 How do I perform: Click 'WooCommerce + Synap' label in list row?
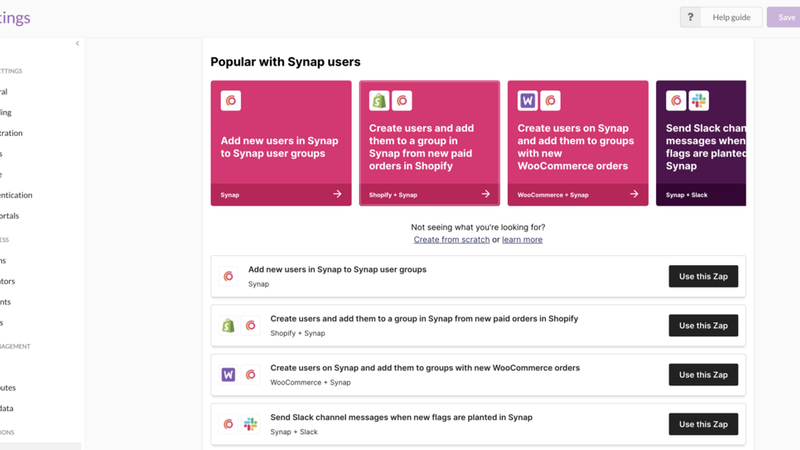[310, 383]
